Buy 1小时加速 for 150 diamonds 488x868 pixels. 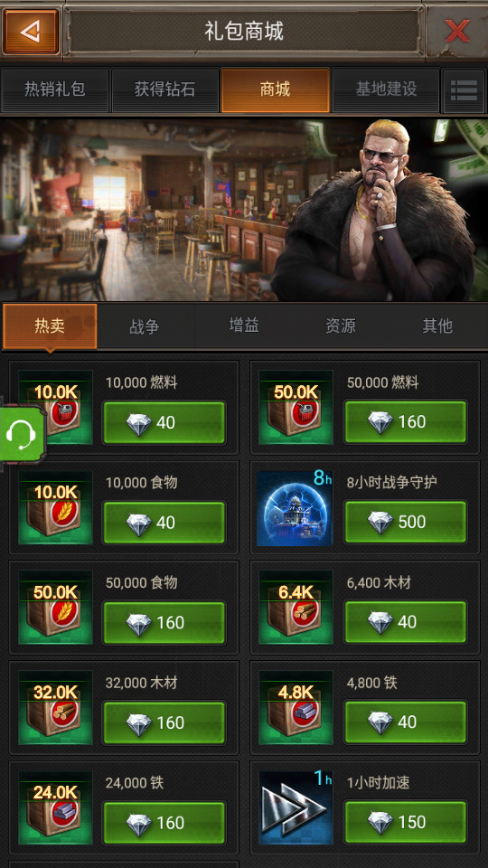[406, 822]
